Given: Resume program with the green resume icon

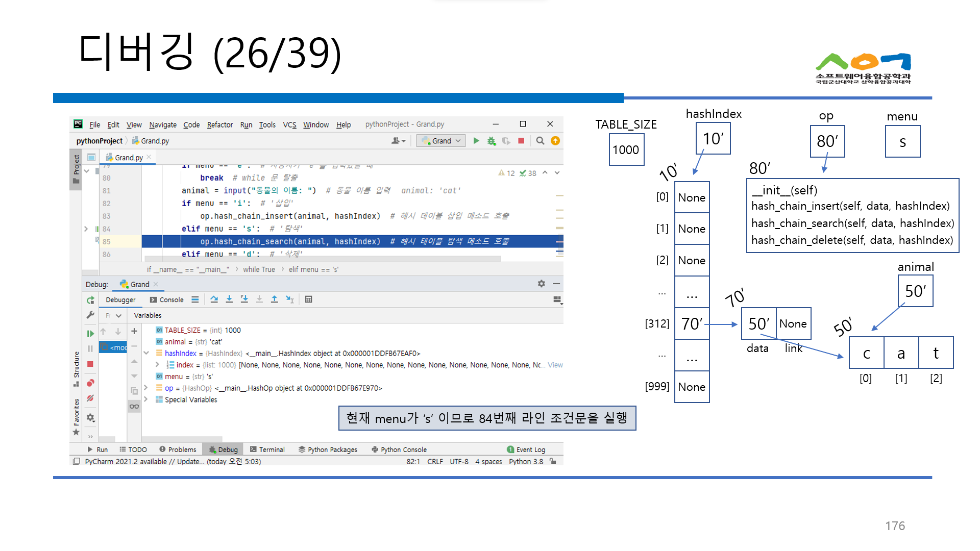Looking at the screenshot, I should pos(90,333).
